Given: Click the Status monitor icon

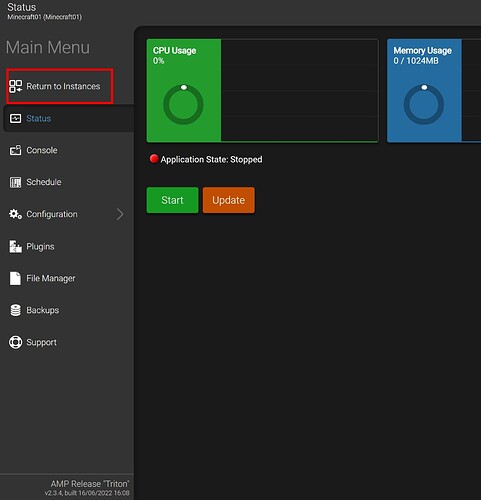Looking at the screenshot, I should point(15,118).
